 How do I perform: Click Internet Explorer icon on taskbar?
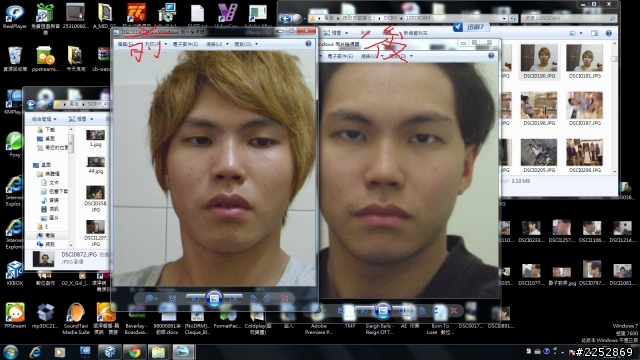tap(36, 352)
